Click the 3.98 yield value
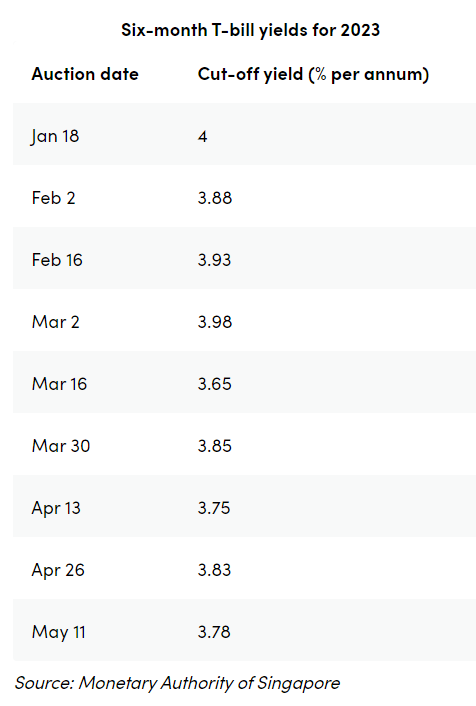This screenshot has width=476, height=706. (215, 322)
